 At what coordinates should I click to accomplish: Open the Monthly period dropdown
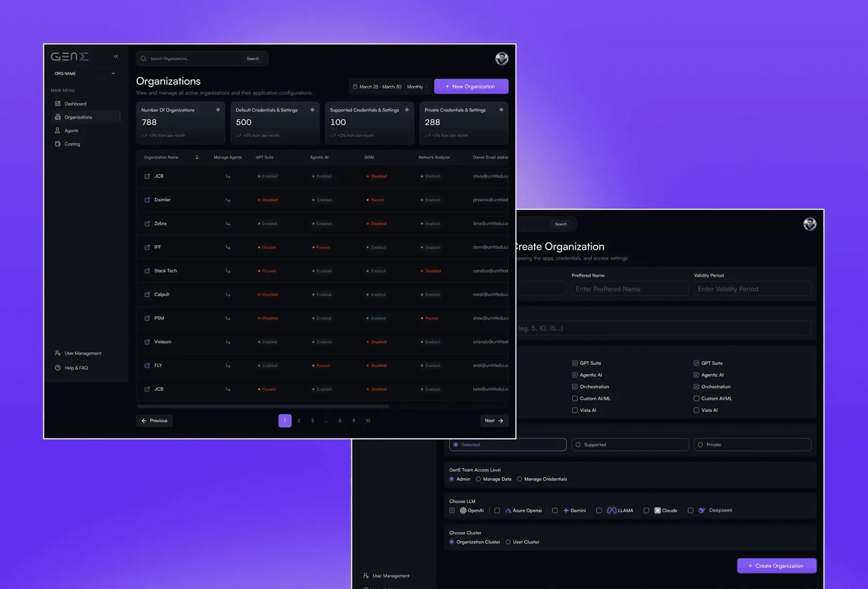click(x=417, y=87)
